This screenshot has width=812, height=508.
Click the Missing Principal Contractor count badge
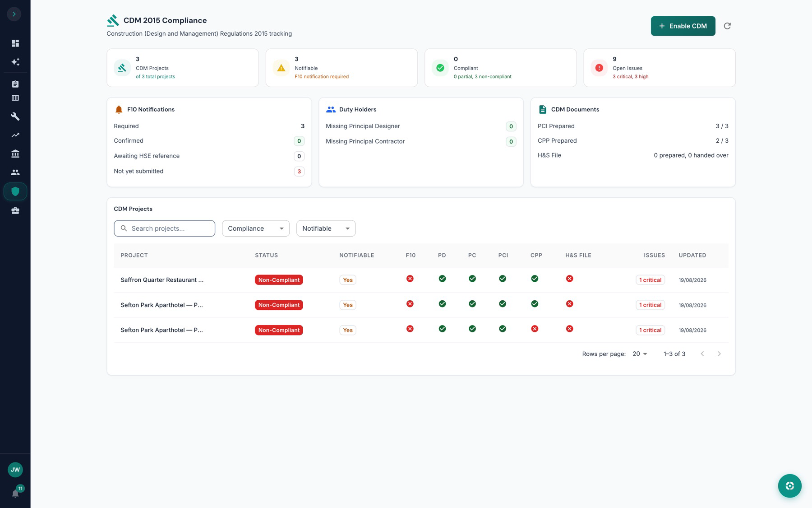(x=511, y=142)
